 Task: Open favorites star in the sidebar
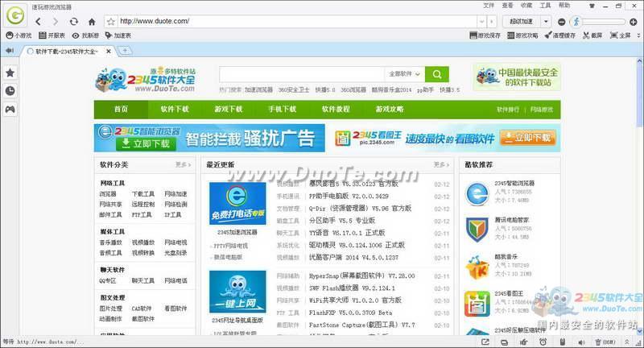coord(10,73)
